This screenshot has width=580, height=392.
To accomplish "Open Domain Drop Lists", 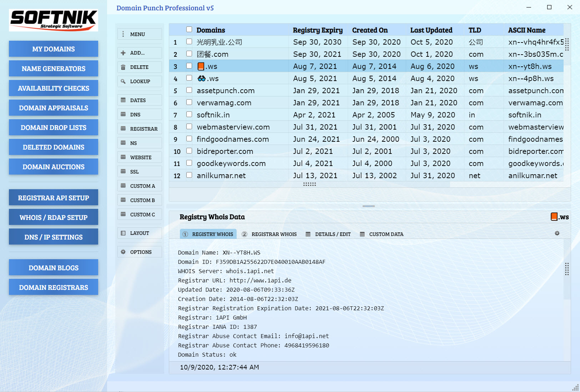I will [x=54, y=127].
